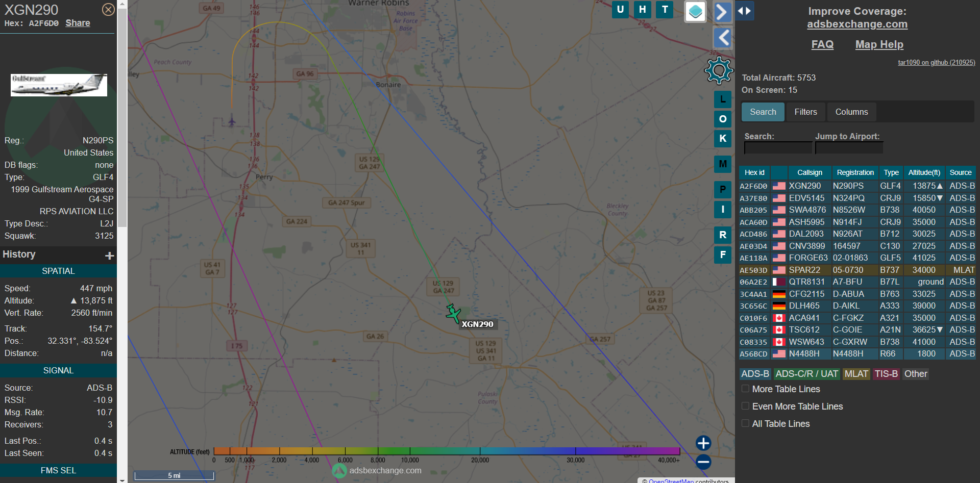Click the ADS-B legend color swatch
The image size is (980, 483).
(755, 374)
